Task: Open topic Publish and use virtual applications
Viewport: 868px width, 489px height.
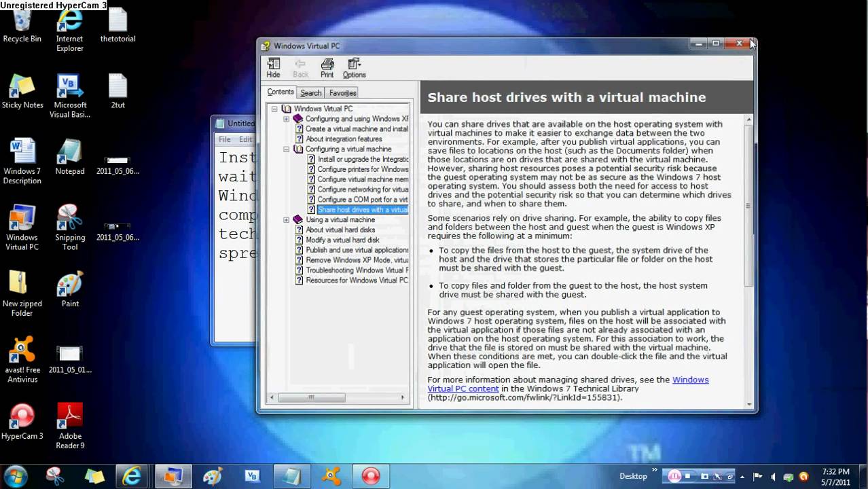Action: tap(357, 250)
